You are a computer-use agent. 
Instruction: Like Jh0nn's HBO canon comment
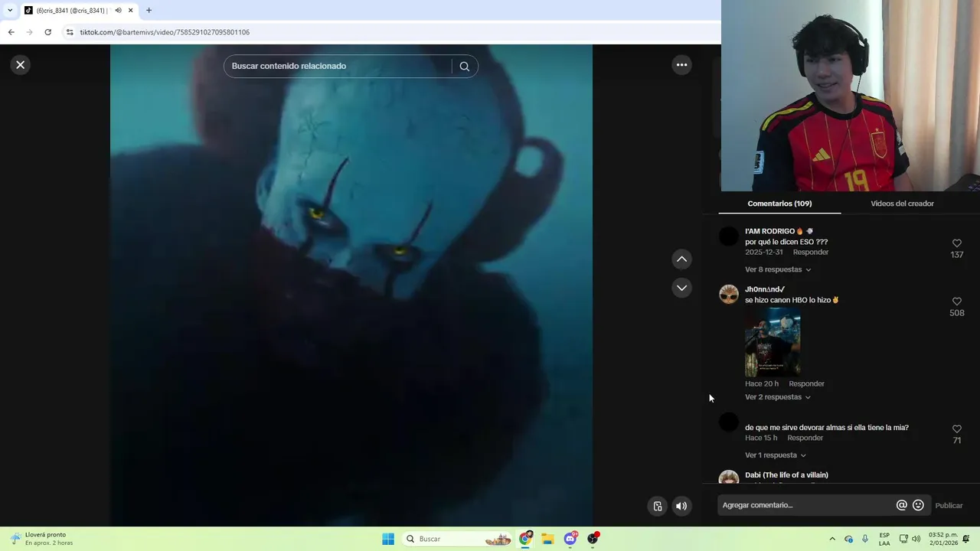(956, 302)
